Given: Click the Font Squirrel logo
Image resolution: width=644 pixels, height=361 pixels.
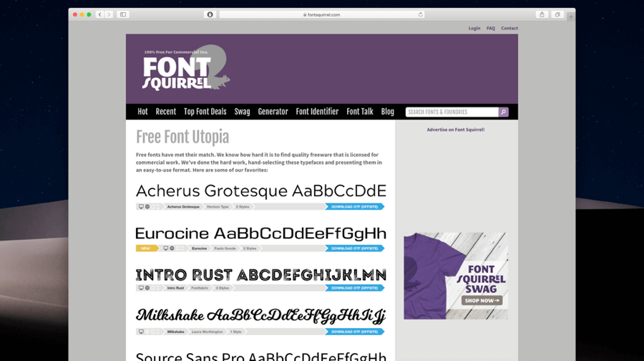Looking at the screenshot, I should (x=186, y=68).
